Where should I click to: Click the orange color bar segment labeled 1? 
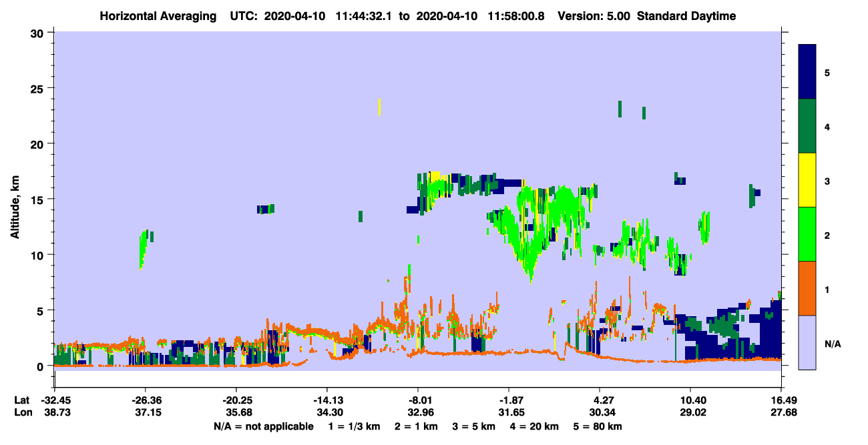pos(807,288)
